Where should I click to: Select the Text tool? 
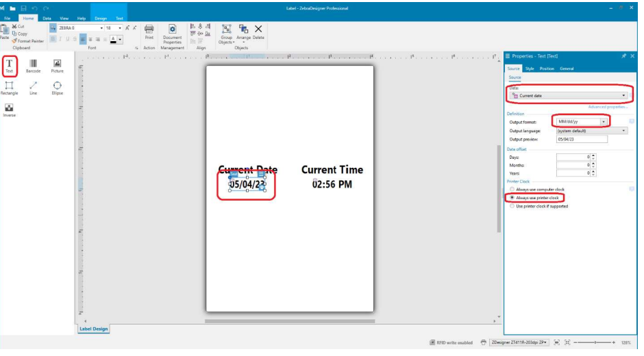[x=10, y=66]
